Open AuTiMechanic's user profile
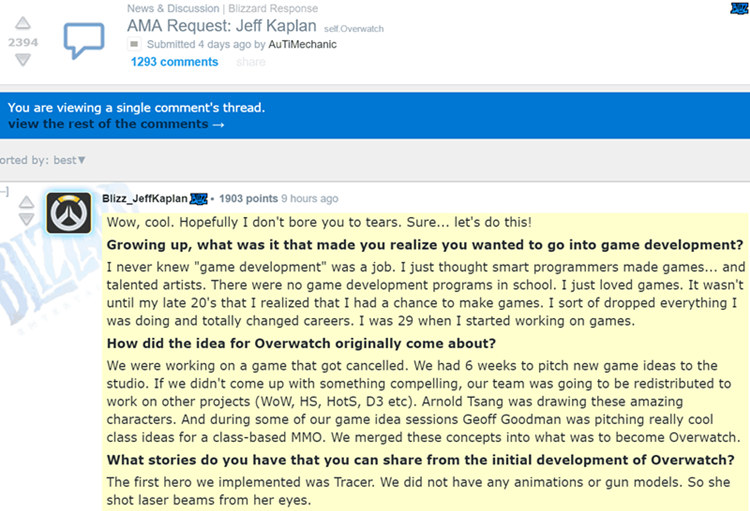750x511 pixels. [302, 44]
